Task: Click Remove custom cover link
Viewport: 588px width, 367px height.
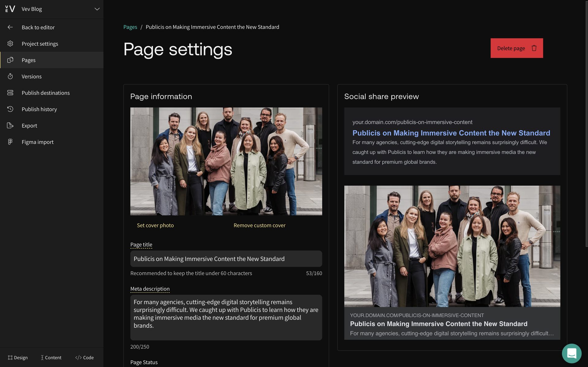Action: click(x=259, y=225)
